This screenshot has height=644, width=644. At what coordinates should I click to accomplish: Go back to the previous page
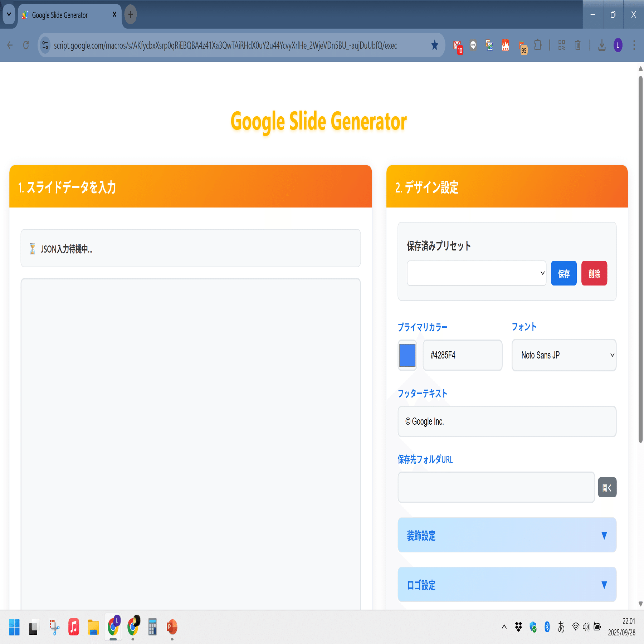10,45
